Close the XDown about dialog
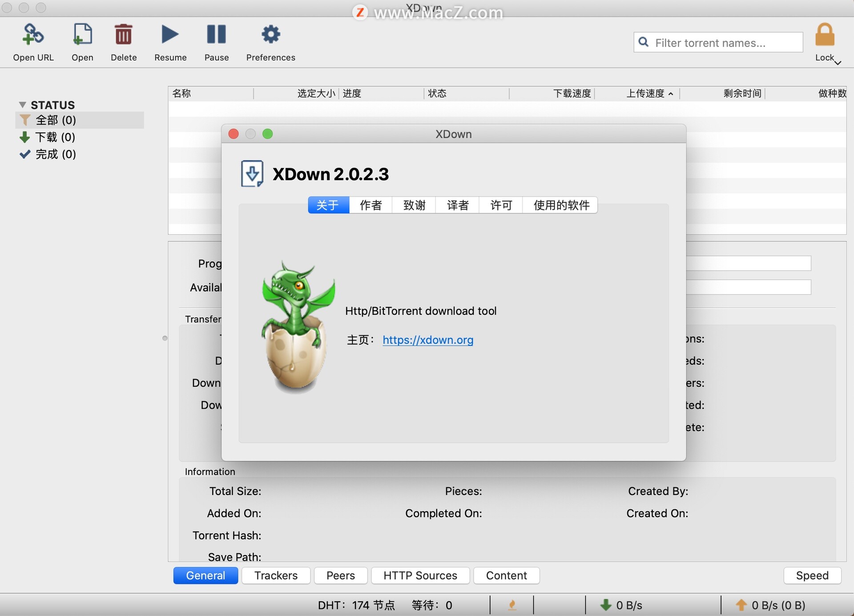The image size is (854, 616). pos(234,134)
